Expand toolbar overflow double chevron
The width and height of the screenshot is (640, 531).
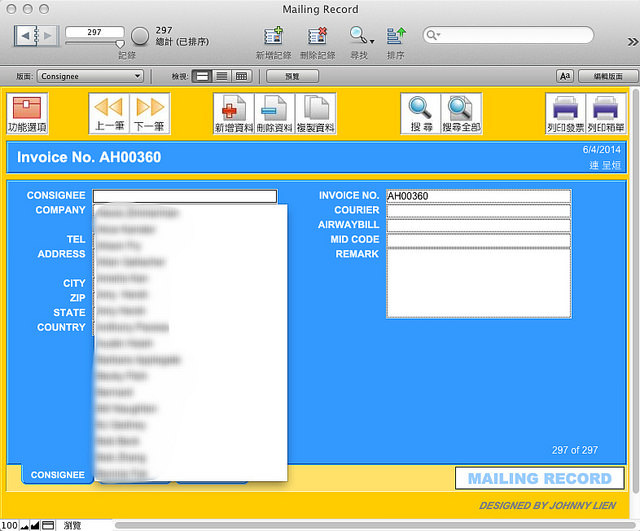632,42
